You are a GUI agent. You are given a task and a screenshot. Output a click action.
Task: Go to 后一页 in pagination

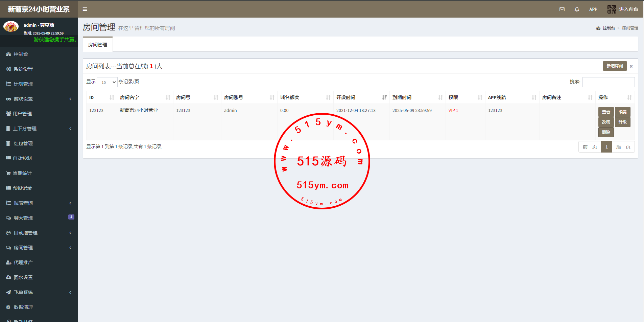(623, 147)
